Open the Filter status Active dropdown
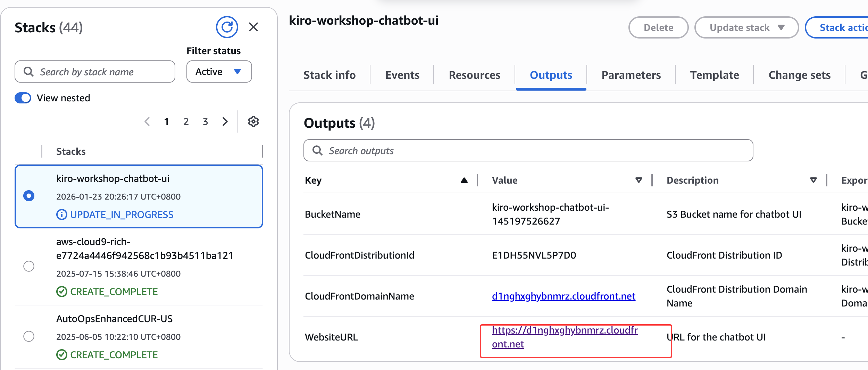Viewport: 868px width, 370px height. tap(219, 72)
